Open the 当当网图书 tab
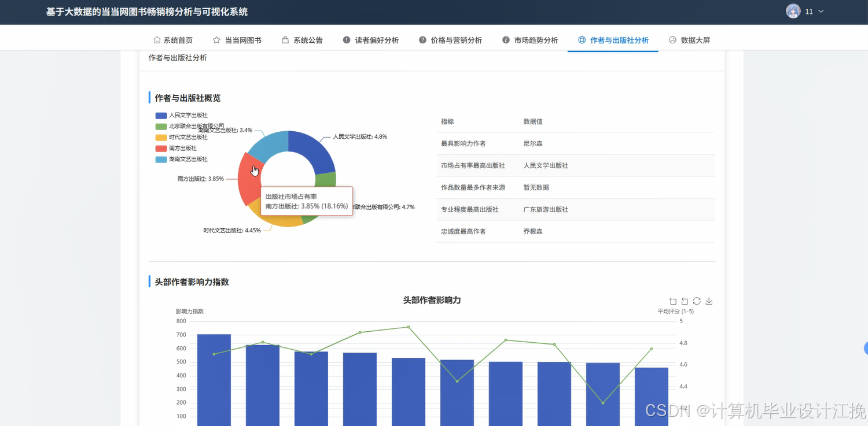This screenshot has width=868, height=426. click(237, 40)
